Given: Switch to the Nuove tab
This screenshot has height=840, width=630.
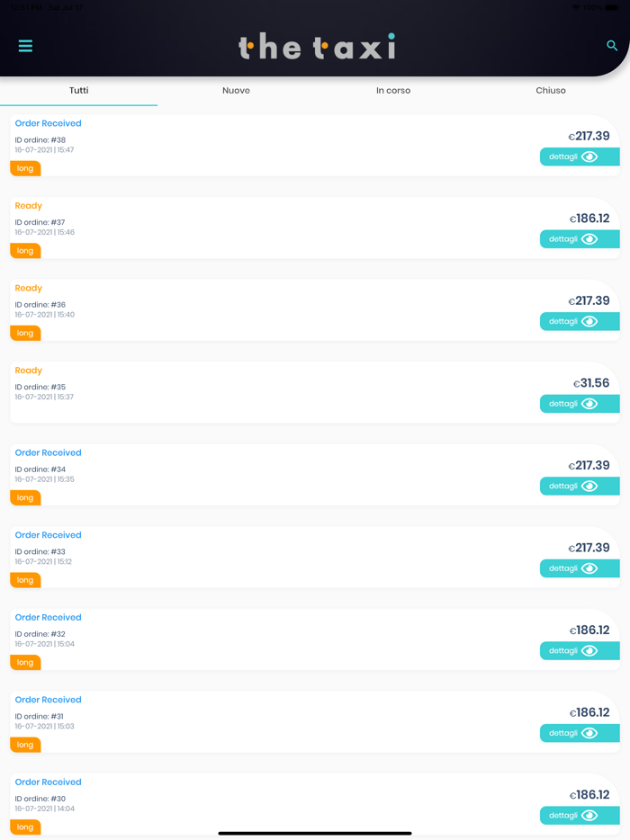Looking at the screenshot, I should click(236, 91).
